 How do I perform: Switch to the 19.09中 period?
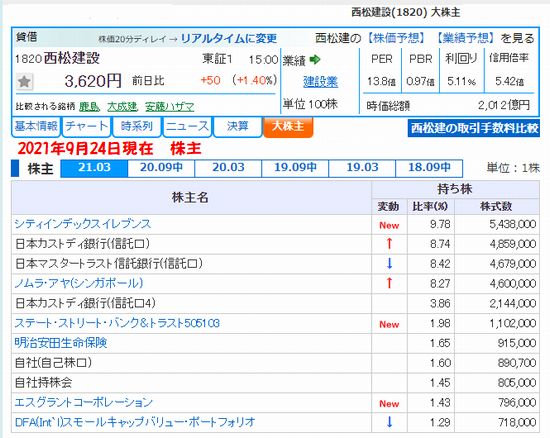(x=295, y=168)
